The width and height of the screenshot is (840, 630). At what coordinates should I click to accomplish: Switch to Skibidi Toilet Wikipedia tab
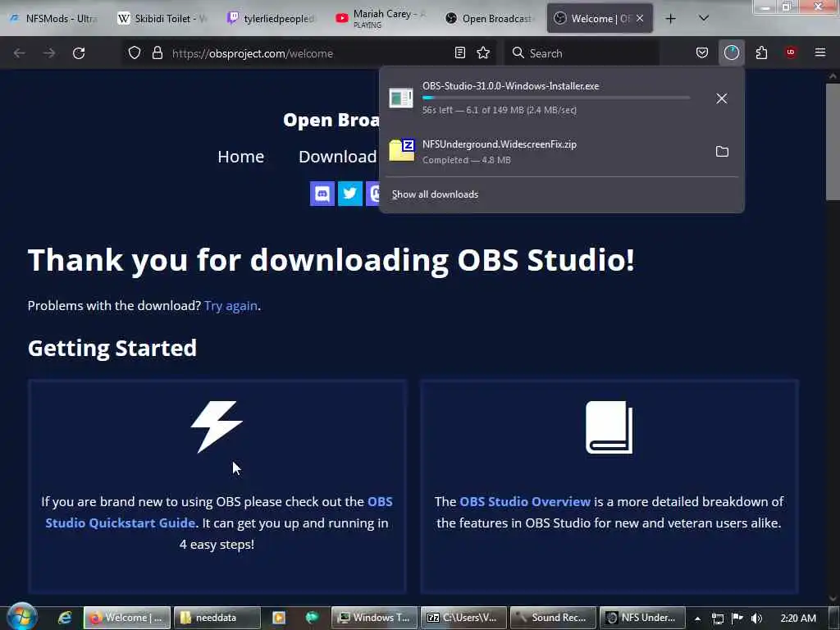click(162, 19)
